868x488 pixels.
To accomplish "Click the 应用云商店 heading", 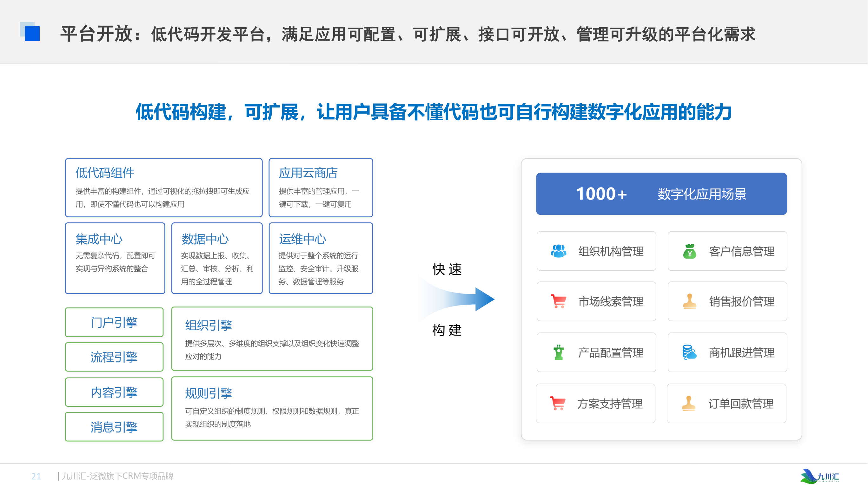I will [x=308, y=173].
